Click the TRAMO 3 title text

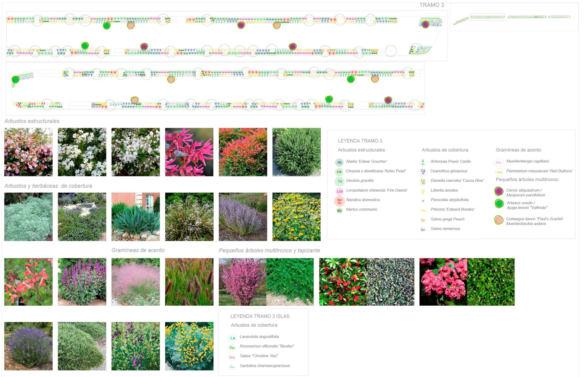tap(431, 5)
